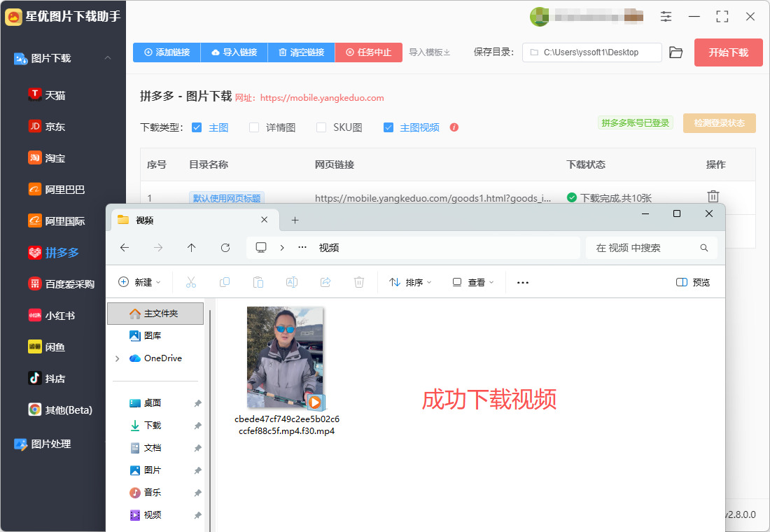Select the 抖店 entry in sidebar
Image resolution: width=770 pixels, height=532 pixels.
pyautogui.click(x=47, y=378)
